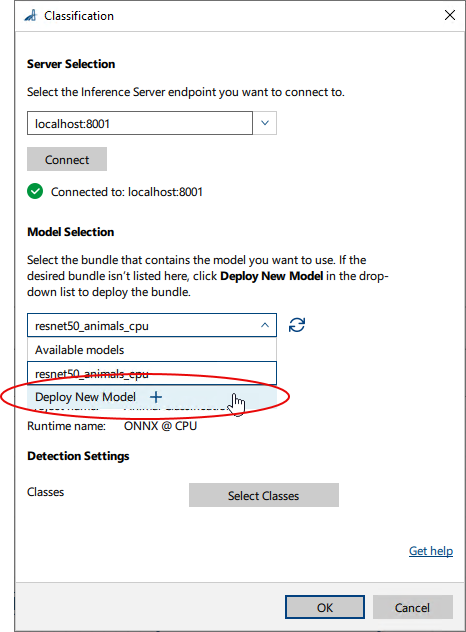Close the Classification dialog with the X
The width and height of the screenshot is (466, 632).
tap(449, 15)
